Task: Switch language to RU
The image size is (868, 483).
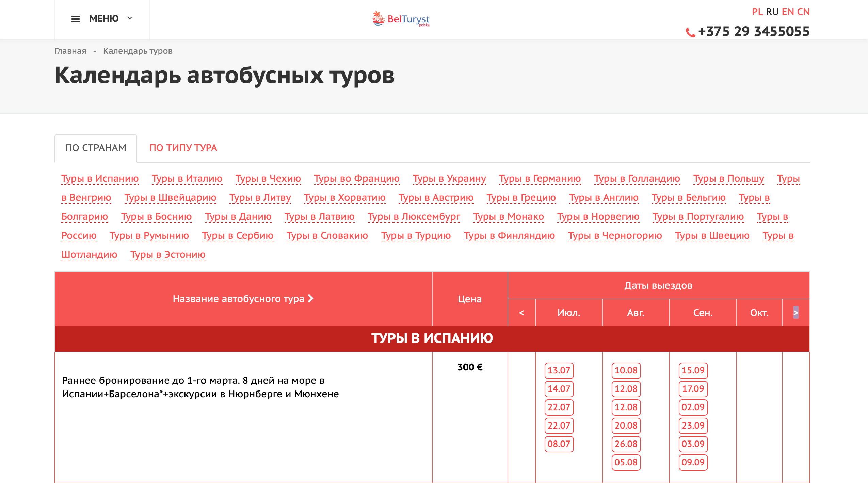Action: pyautogui.click(x=772, y=12)
